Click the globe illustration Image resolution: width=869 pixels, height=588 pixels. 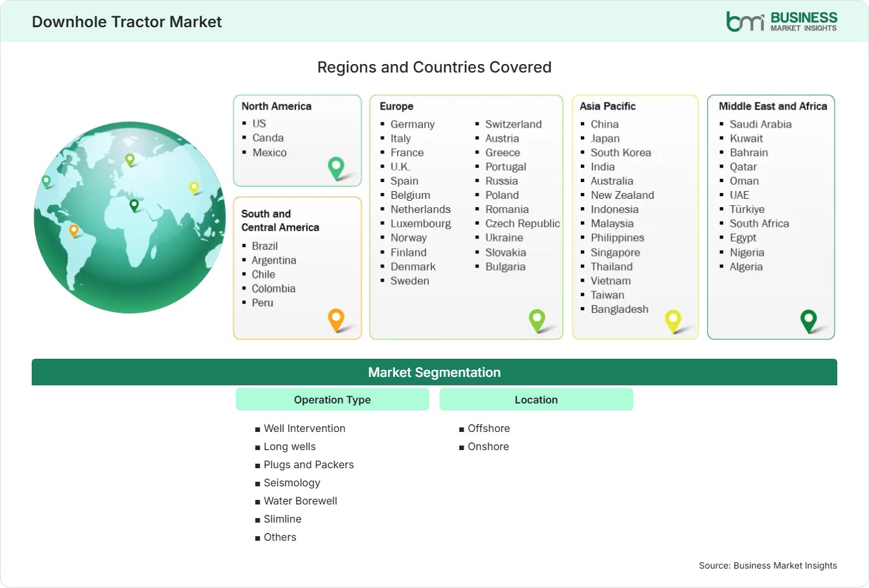130,218
